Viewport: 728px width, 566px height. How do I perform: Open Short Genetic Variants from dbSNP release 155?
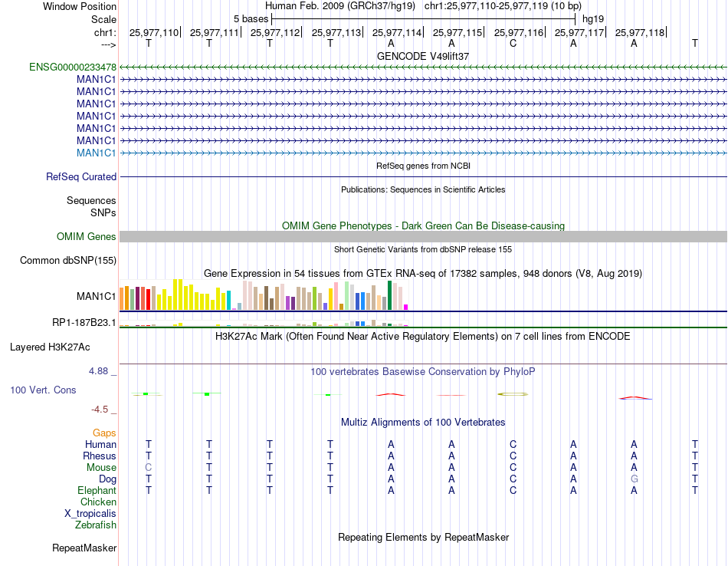click(423, 249)
